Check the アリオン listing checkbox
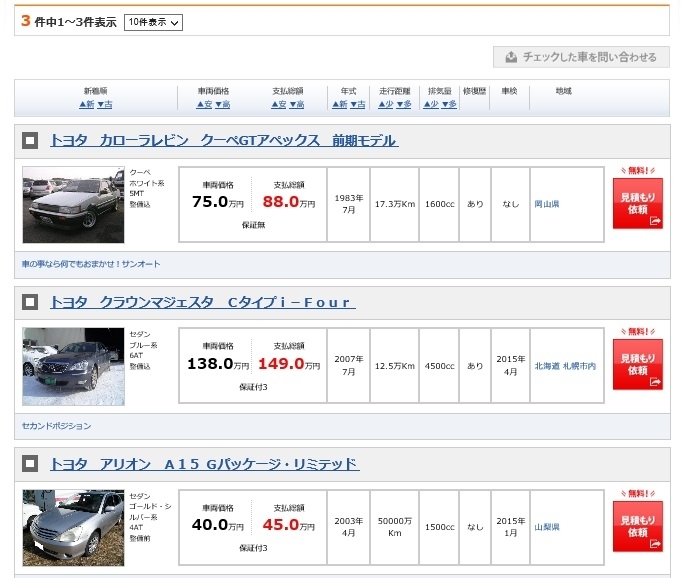Viewport: 681px width, 578px height. pyautogui.click(x=30, y=463)
